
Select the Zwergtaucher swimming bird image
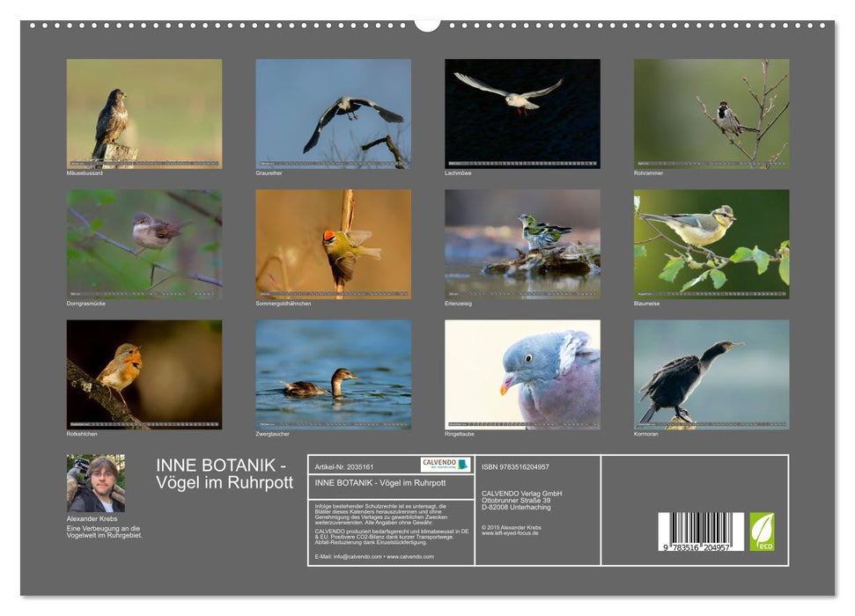(x=333, y=374)
